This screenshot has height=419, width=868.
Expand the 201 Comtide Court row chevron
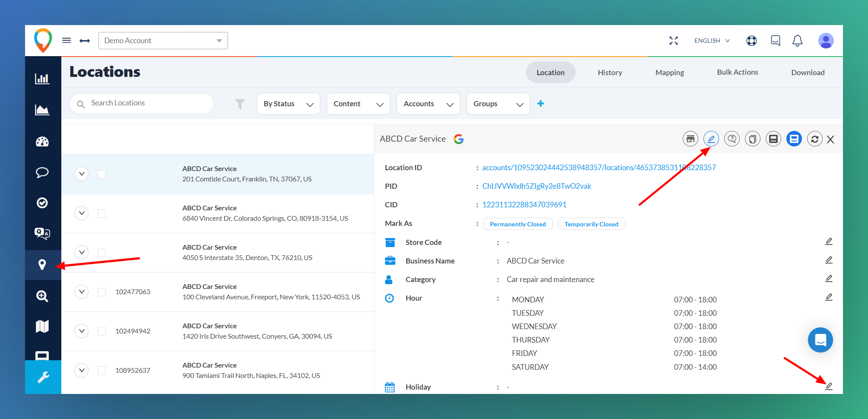point(82,174)
